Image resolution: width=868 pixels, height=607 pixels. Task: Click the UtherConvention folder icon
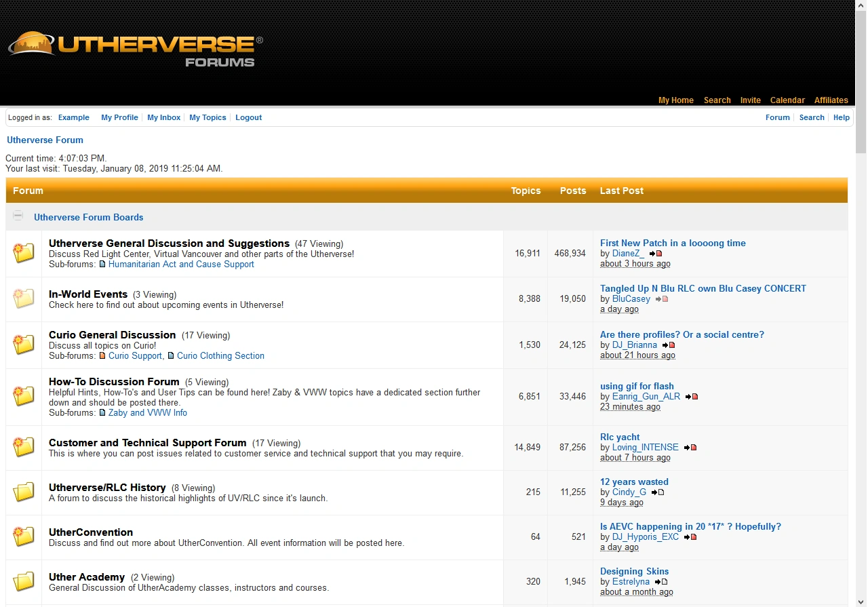(x=24, y=537)
